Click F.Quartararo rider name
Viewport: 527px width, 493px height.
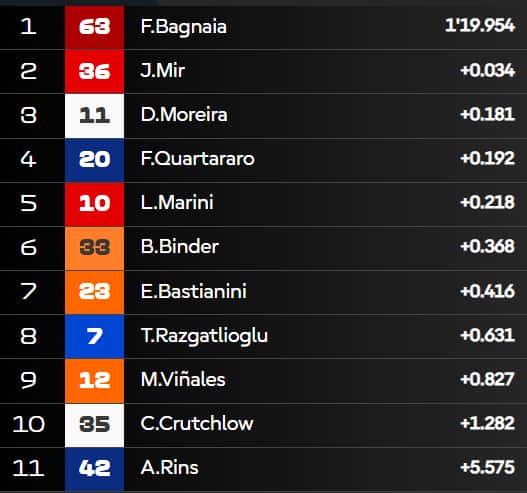pyautogui.click(x=197, y=159)
